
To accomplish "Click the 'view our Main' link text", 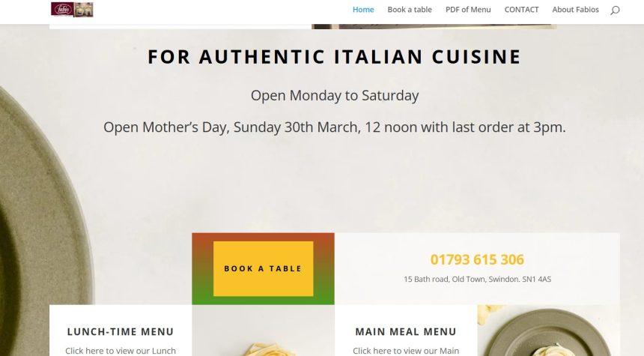I will tap(406, 350).
